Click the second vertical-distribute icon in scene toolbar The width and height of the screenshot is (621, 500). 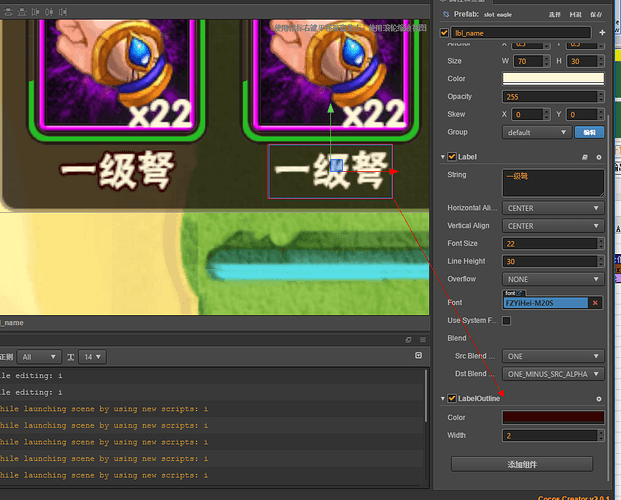pyautogui.click(x=22, y=12)
